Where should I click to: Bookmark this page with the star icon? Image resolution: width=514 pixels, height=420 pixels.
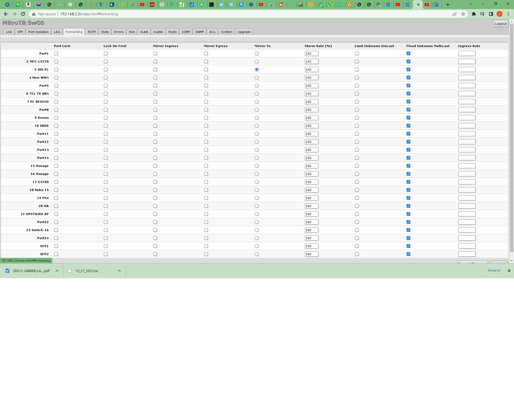463,14
